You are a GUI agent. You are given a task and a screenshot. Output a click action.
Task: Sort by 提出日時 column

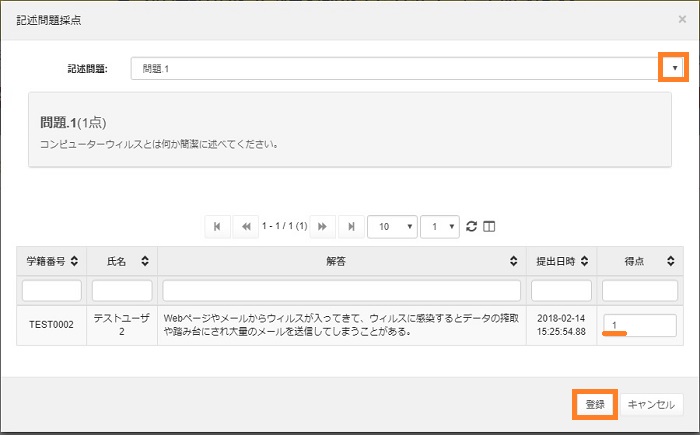585,261
